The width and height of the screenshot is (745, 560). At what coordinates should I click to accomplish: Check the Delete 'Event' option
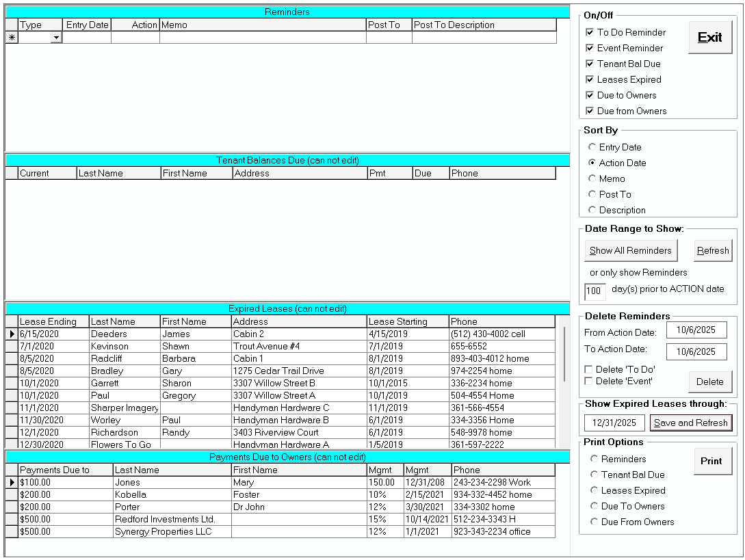tap(589, 379)
